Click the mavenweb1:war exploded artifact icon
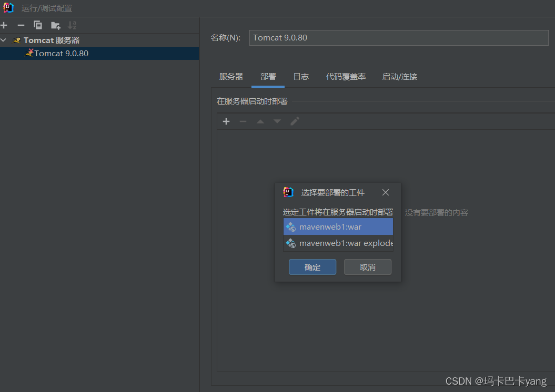 tap(291, 243)
